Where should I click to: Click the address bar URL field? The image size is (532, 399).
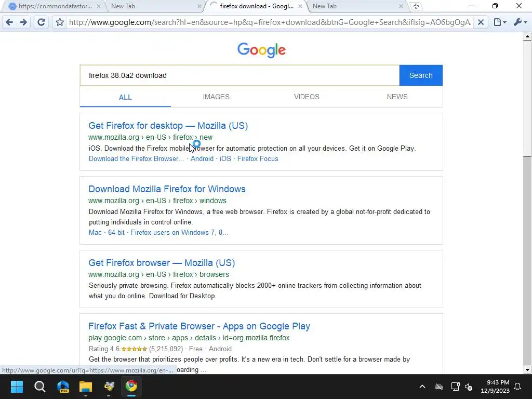click(270, 22)
